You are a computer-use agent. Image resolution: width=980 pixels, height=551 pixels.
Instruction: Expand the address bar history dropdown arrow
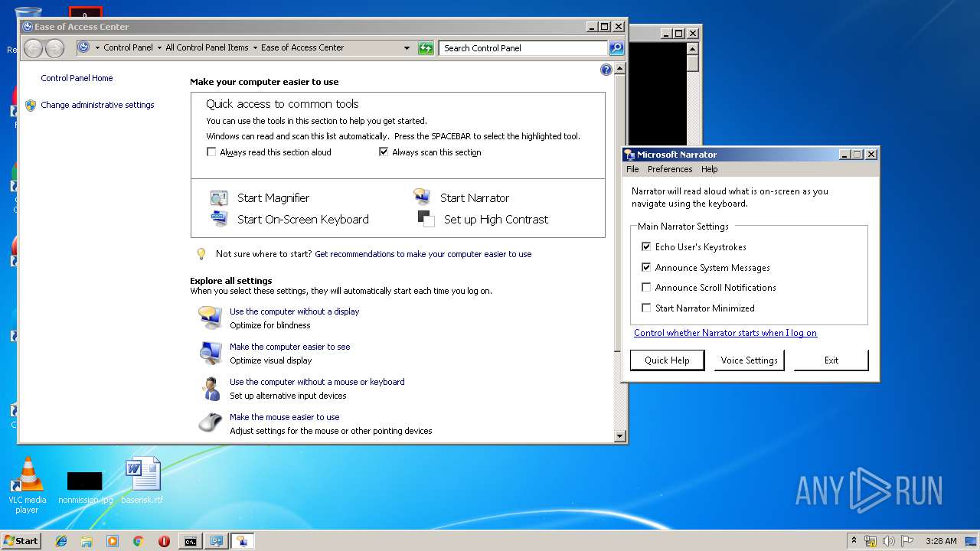tap(407, 48)
